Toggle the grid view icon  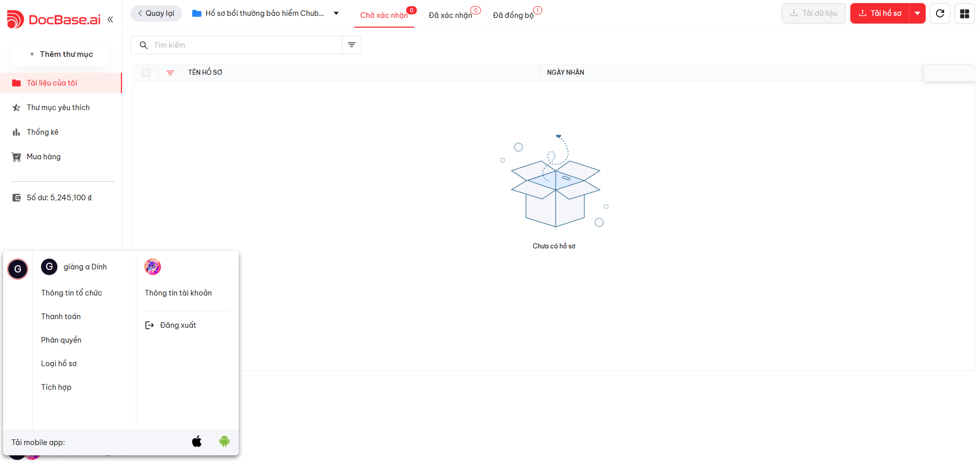[x=965, y=13]
